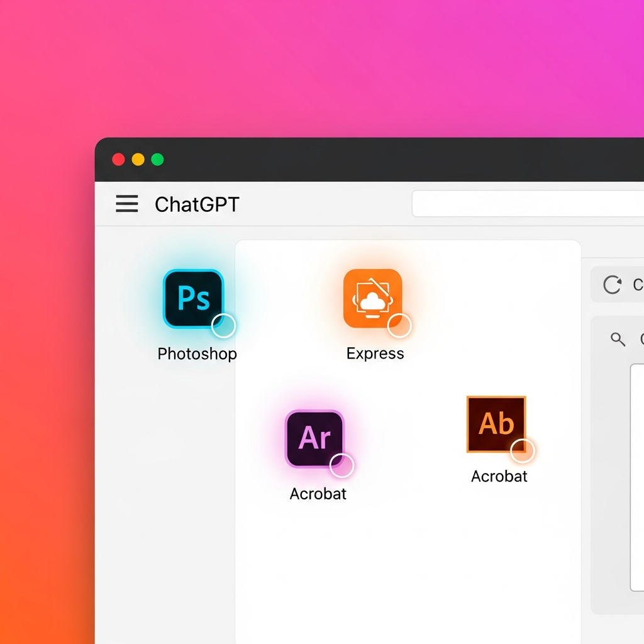Click the magnifier search icon in right panel
The height and width of the screenshot is (644, 644).
click(618, 340)
